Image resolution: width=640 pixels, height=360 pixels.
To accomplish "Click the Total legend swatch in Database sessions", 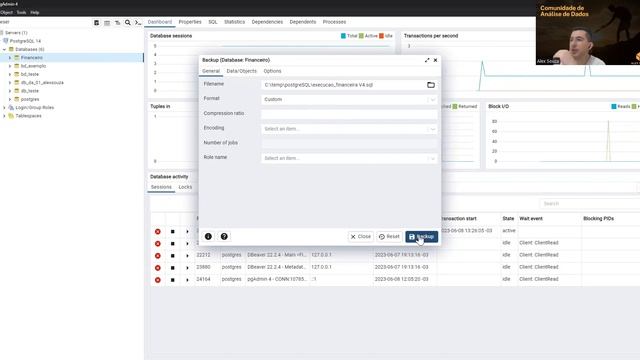I will (343, 36).
